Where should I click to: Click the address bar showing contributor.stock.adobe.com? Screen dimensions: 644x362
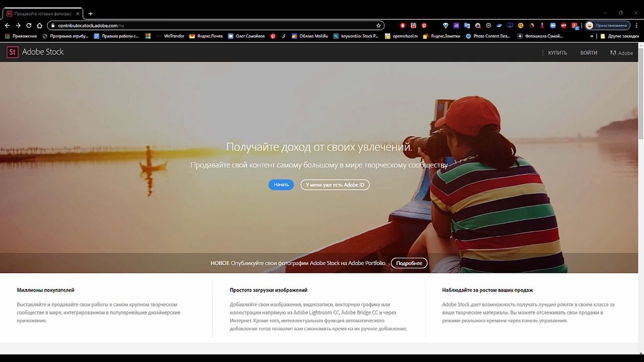[216, 25]
